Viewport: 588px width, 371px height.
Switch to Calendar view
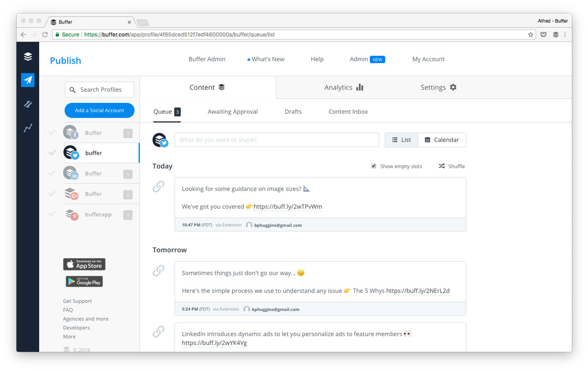point(442,140)
